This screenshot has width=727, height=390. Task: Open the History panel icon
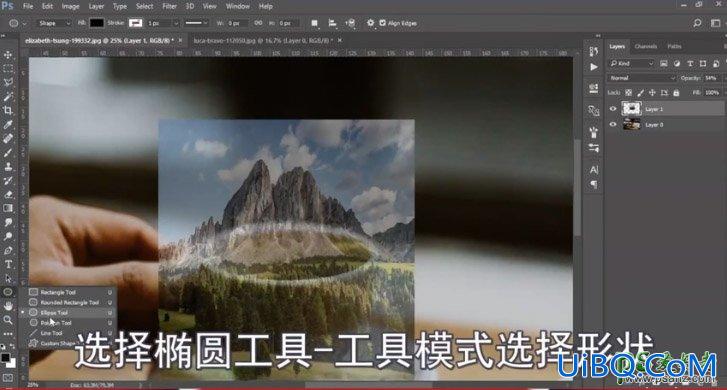[x=594, y=52]
